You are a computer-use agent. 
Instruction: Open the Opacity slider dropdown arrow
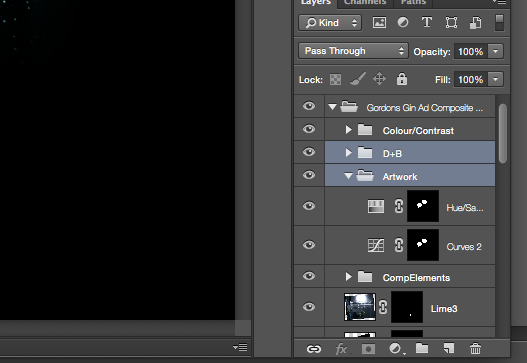[495, 51]
